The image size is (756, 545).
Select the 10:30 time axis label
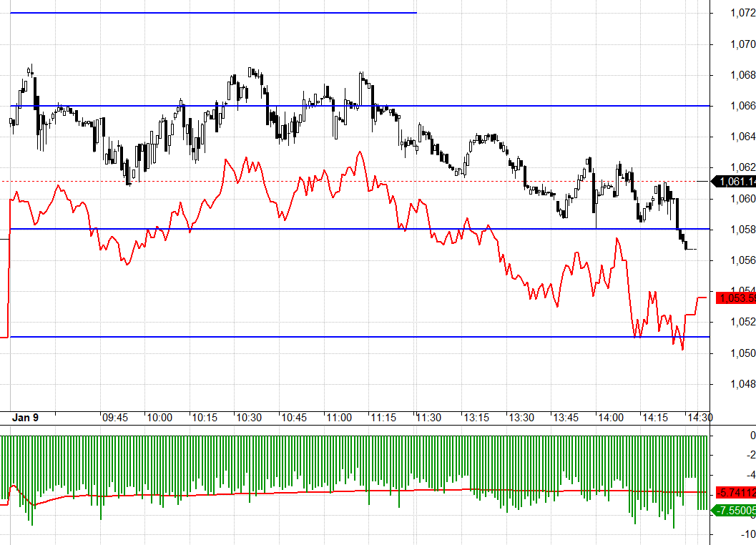click(x=250, y=418)
